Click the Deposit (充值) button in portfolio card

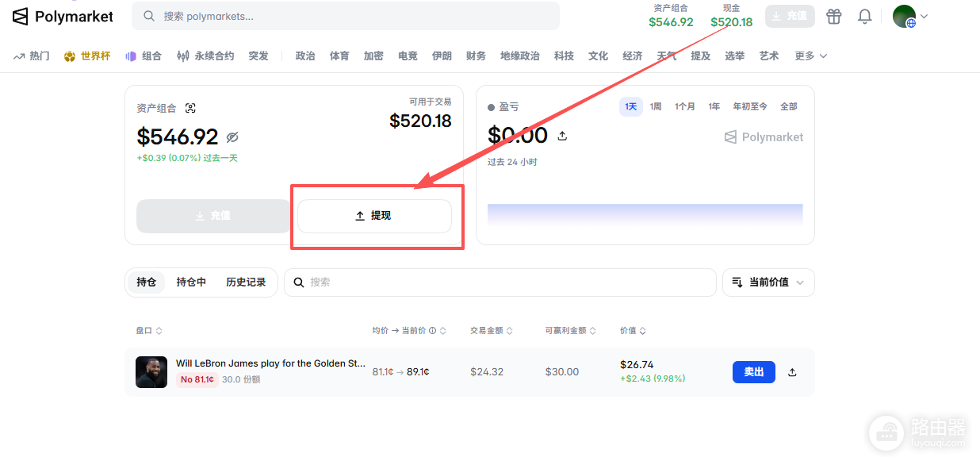[x=213, y=216]
